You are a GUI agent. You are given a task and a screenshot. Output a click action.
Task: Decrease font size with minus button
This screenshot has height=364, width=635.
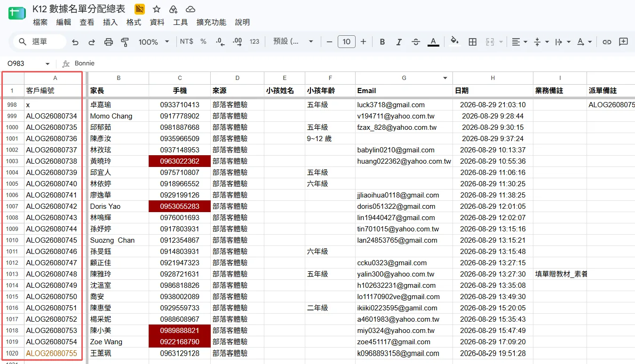pos(329,42)
